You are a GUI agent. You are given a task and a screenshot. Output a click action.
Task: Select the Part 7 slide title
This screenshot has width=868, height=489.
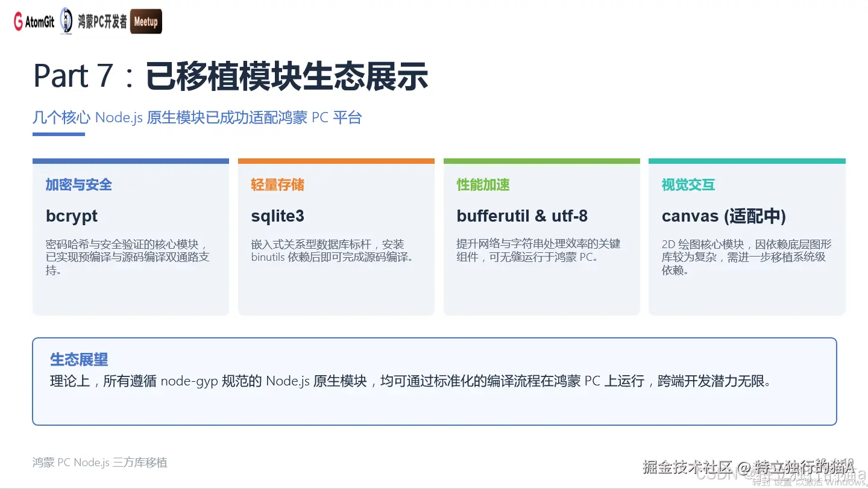[x=230, y=76]
